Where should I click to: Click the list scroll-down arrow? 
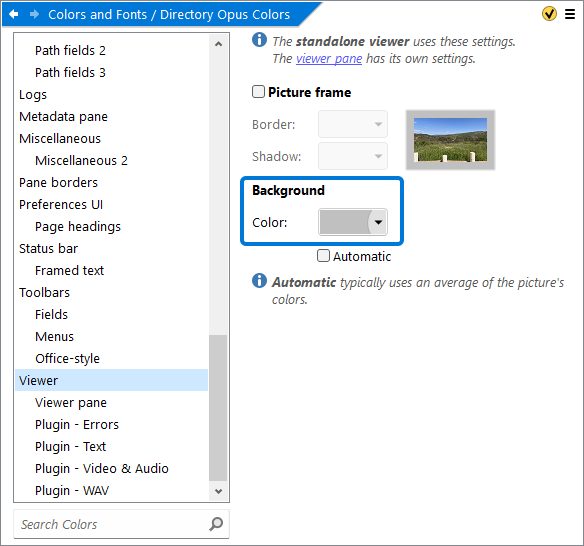(219, 491)
